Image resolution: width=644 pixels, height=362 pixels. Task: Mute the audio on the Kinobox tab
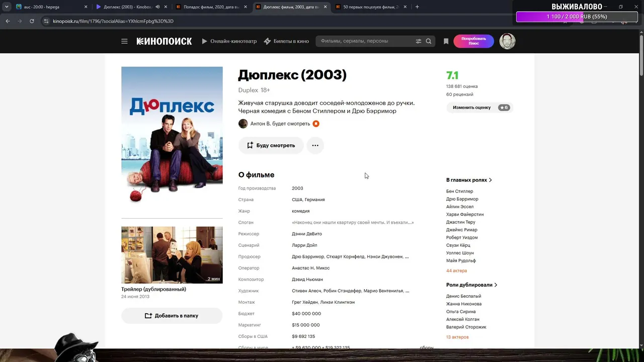coord(158,7)
